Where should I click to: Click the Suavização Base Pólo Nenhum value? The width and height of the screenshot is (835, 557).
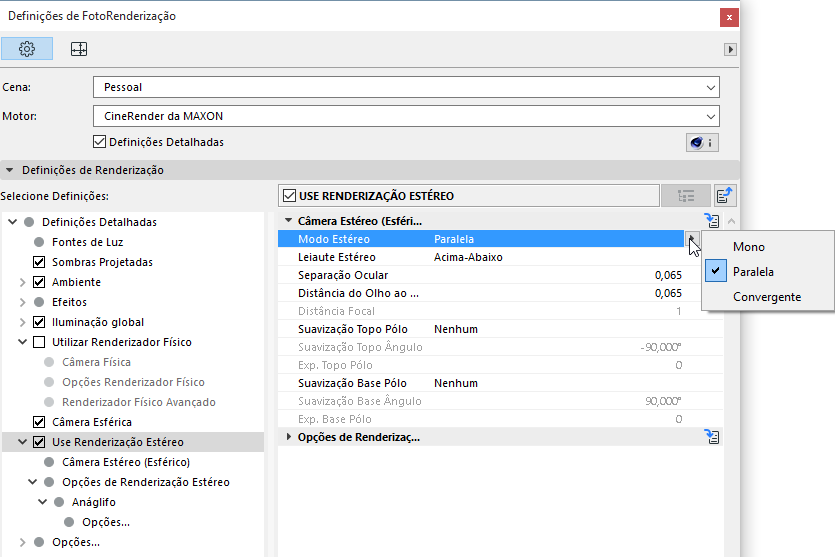pos(455,383)
